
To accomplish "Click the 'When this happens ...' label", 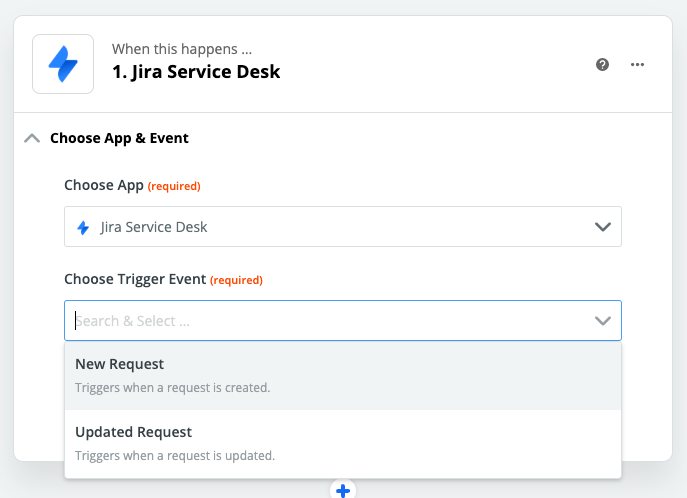I will point(182,49).
